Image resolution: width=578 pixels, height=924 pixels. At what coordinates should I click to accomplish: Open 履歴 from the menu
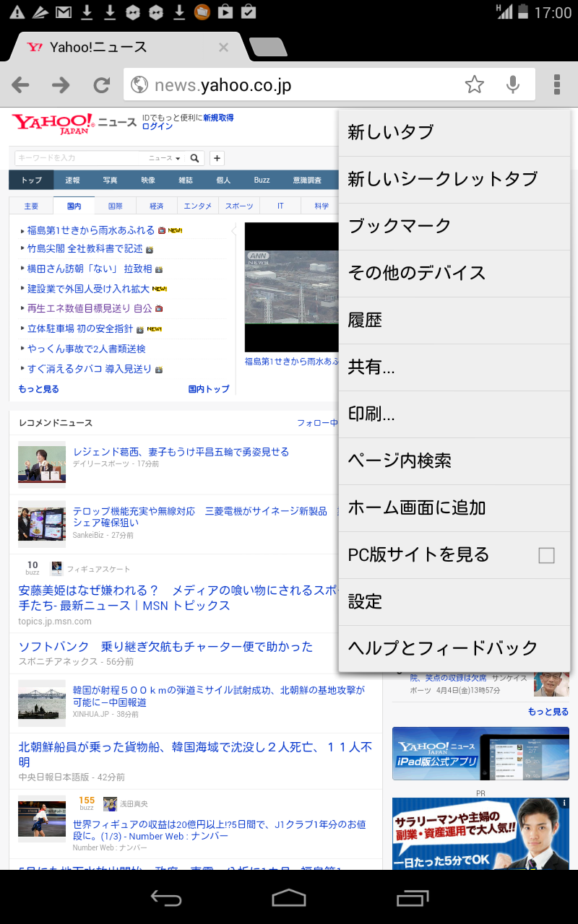(454, 321)
